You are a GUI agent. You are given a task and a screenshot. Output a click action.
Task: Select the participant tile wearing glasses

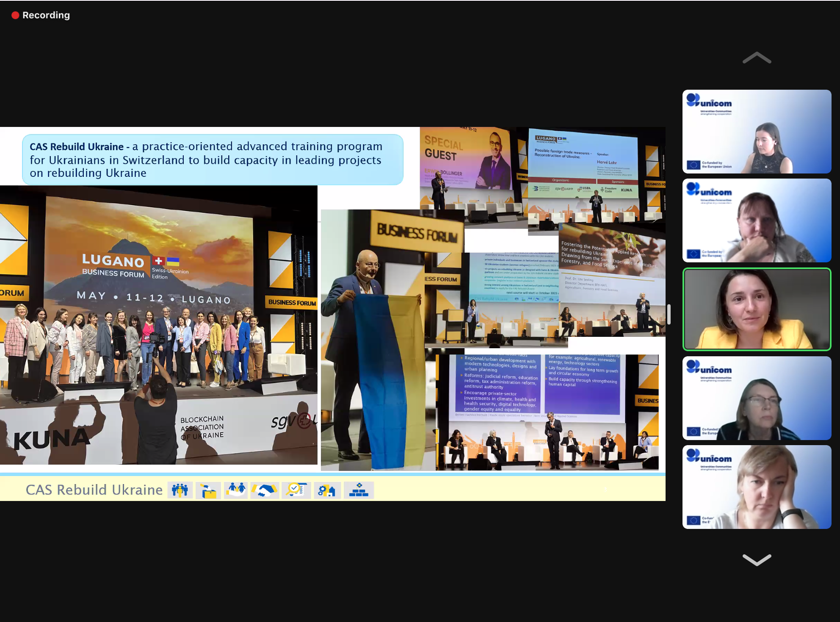click(757, 398)
